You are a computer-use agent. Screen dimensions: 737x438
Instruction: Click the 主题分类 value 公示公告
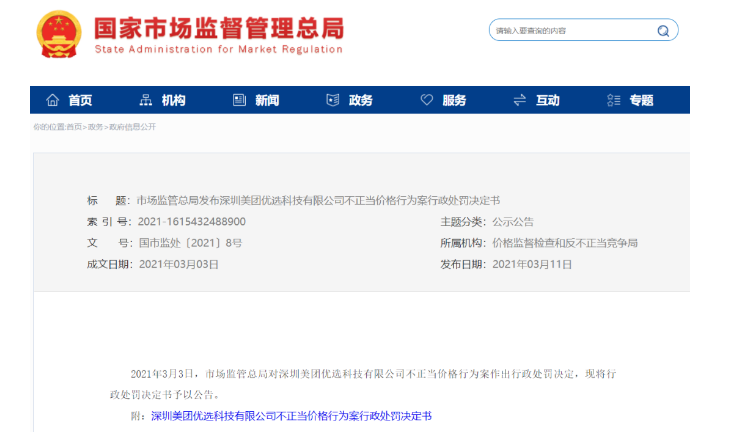coord(513,222)
